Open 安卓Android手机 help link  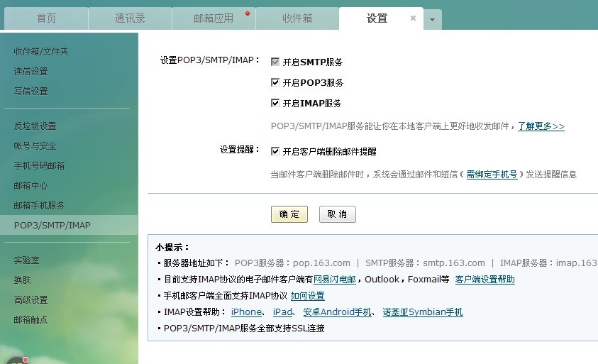(337, 312)
